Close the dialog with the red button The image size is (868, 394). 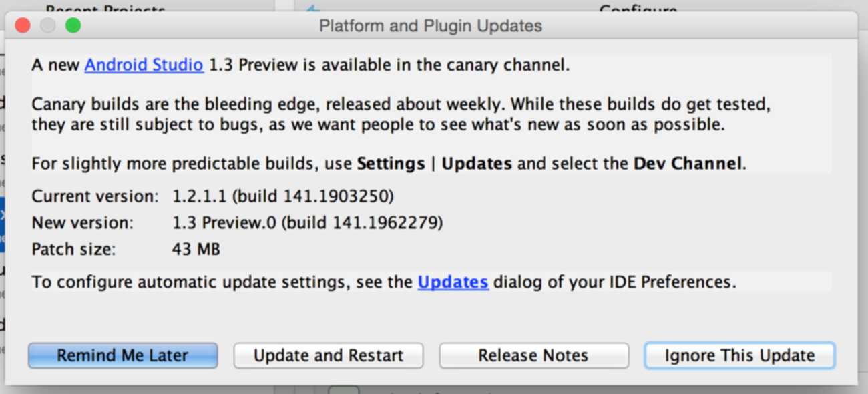point(23,26)
